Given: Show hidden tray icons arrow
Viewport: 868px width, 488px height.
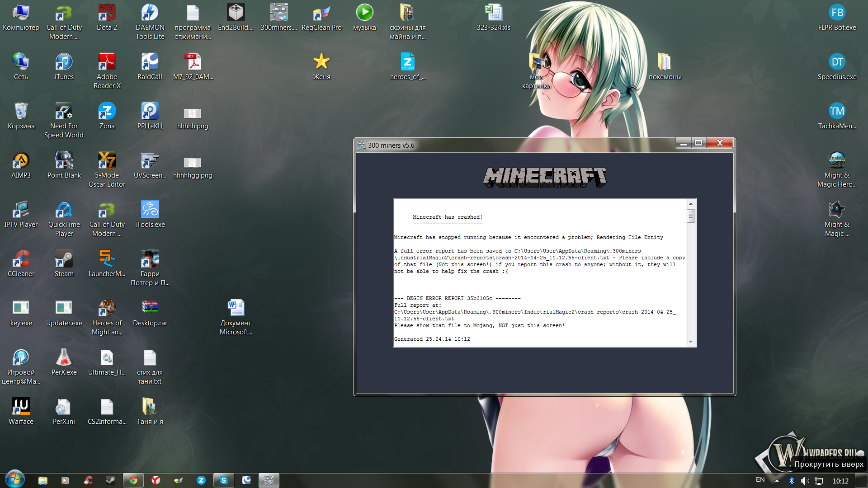Looking at the screenshot, I should (x=777, y=481).
